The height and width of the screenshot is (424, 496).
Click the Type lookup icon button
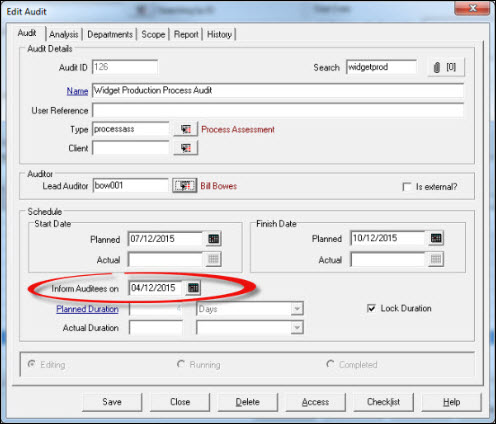[186, 129]
